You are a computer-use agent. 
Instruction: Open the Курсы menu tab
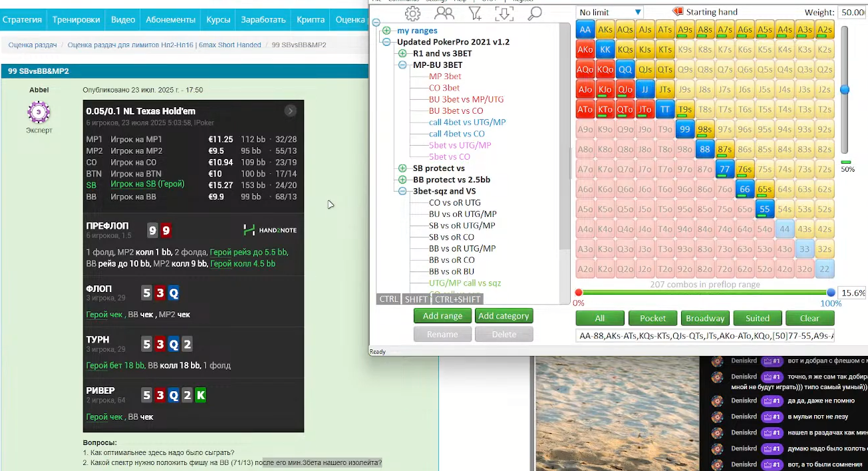219,19
